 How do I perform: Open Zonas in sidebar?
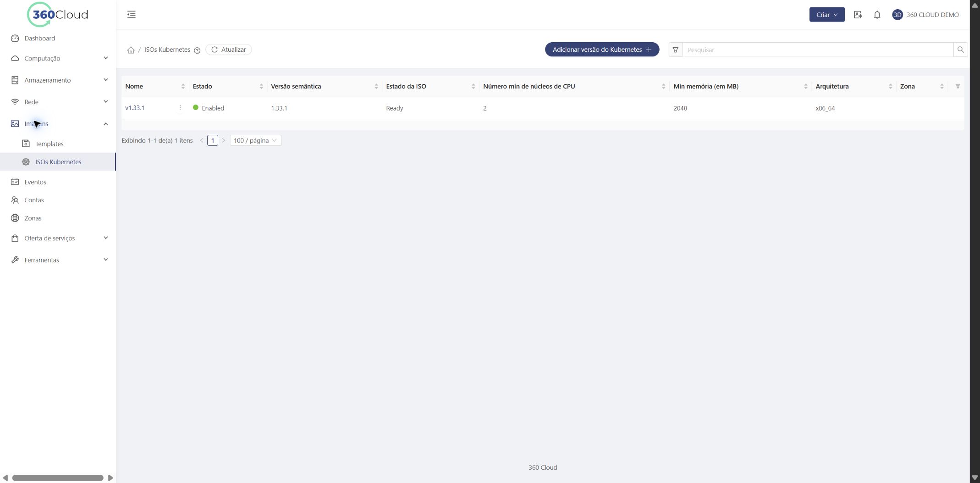(x=58, y=218)
